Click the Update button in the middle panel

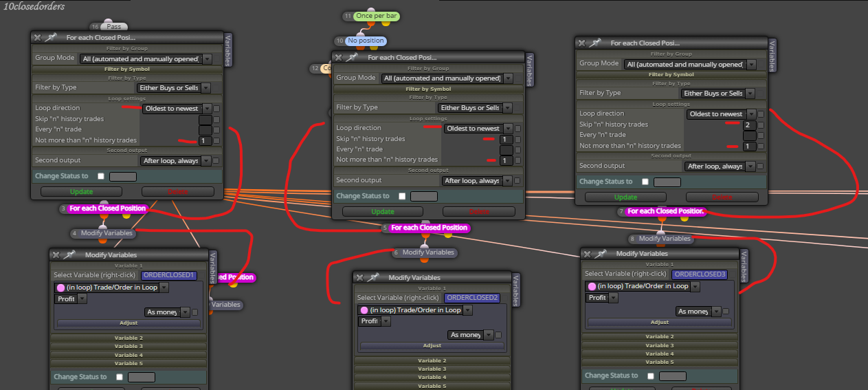[x=383, y=212]
